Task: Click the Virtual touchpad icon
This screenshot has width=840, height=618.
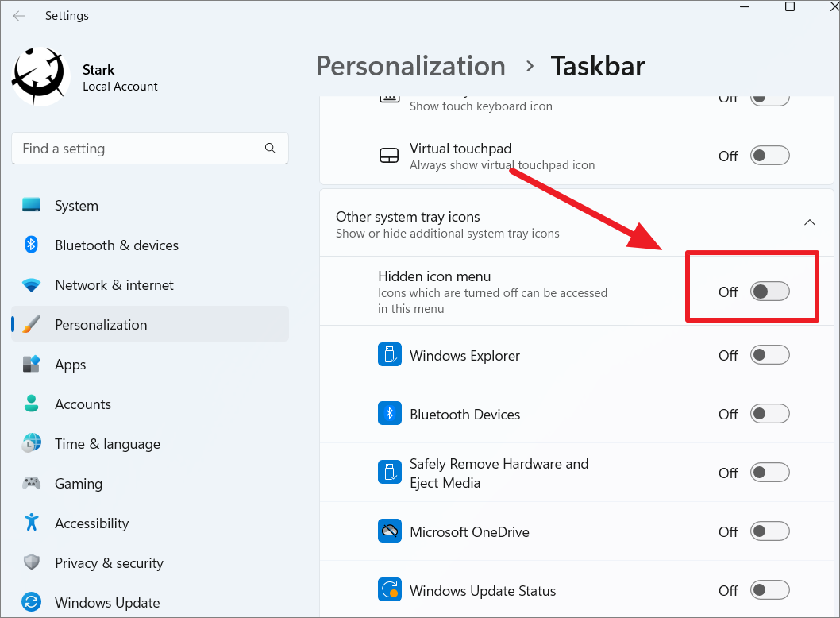Action: [x=389, y=156]
